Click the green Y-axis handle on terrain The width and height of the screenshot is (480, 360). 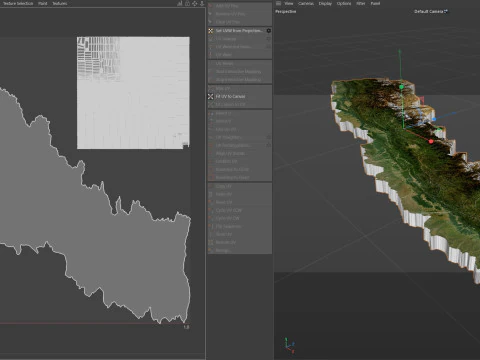401,87
